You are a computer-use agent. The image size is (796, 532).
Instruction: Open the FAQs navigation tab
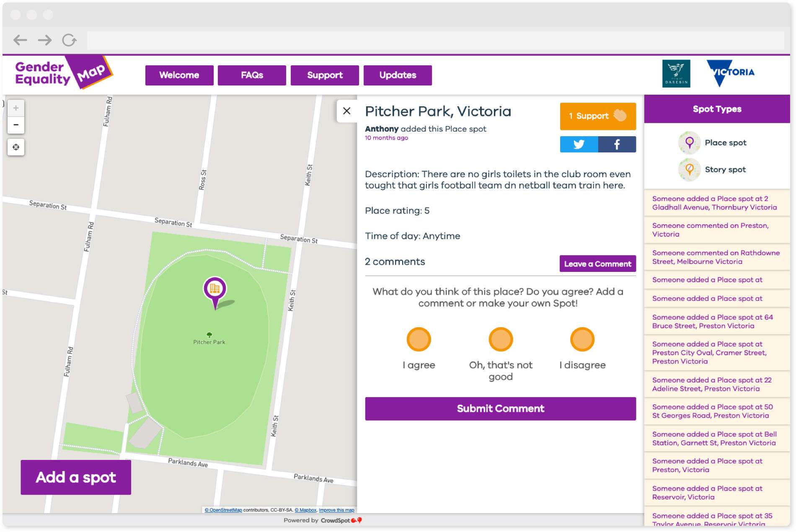click(251, 75)
